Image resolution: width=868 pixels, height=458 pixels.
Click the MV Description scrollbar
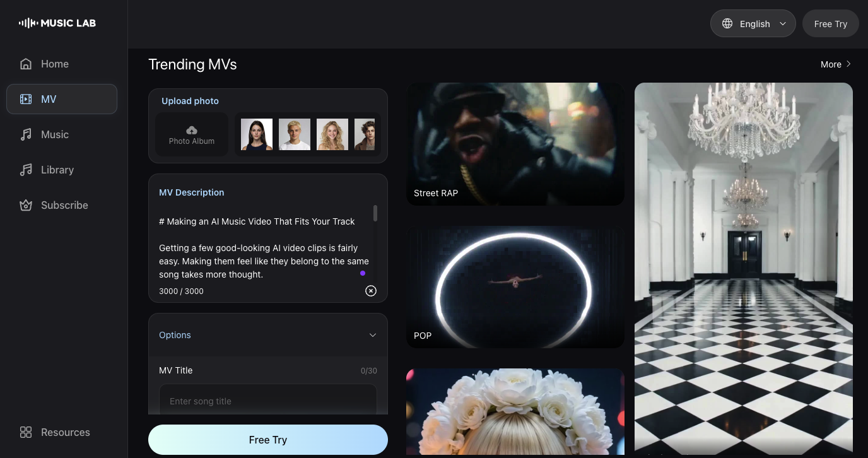click(x=375, y=213)
